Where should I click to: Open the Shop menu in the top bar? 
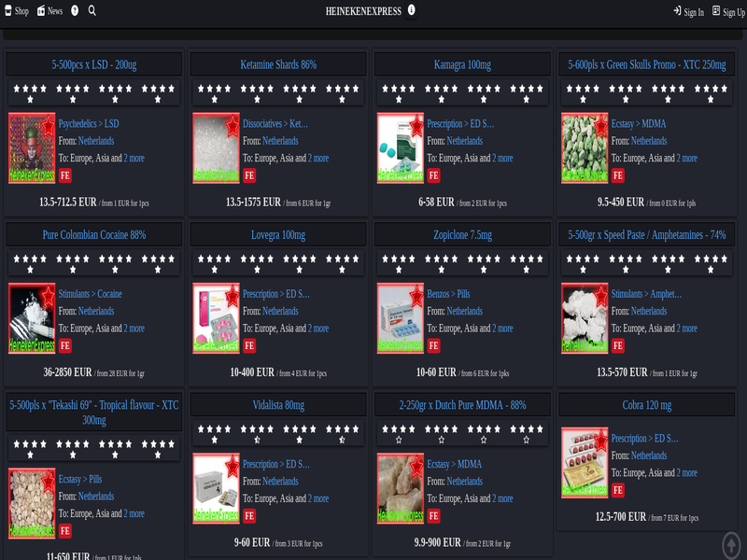point(17,11)
